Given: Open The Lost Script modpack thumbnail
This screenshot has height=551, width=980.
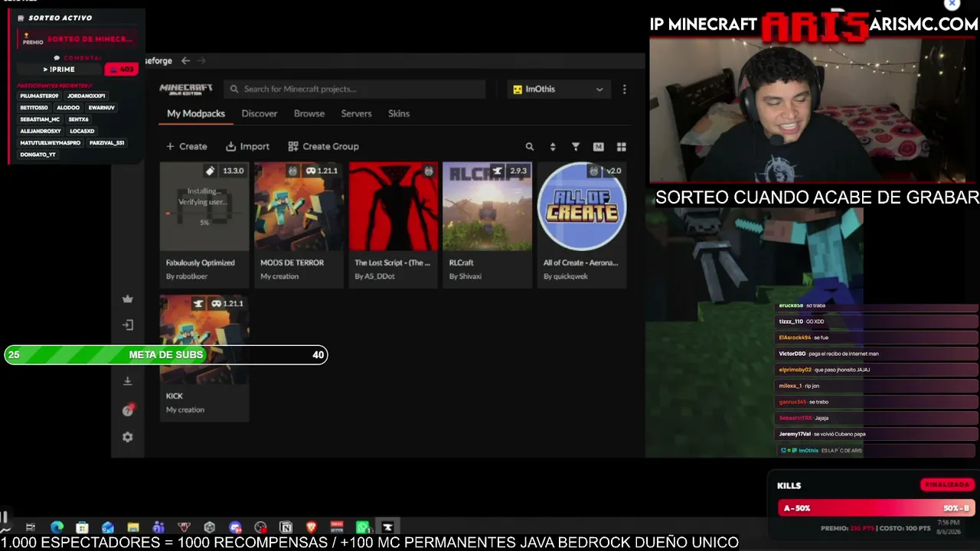Looking at the screenshot, I should (394, 207).
